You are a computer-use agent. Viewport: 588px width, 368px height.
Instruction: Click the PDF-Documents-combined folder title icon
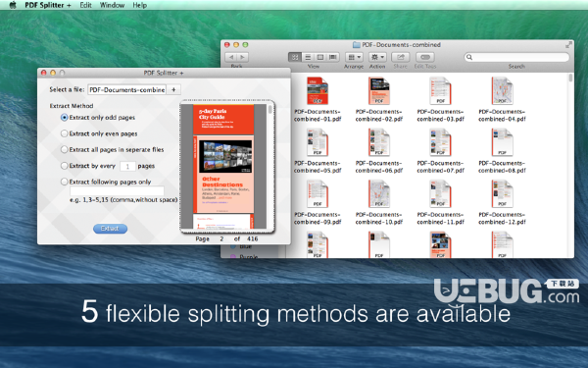point(357,45)
